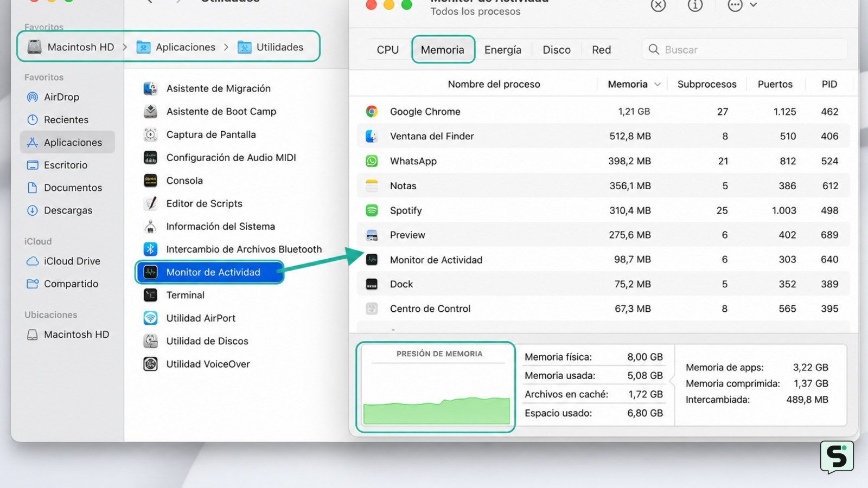
Task: Click the Utilidad de Discos icon
Action: [150, 341]
